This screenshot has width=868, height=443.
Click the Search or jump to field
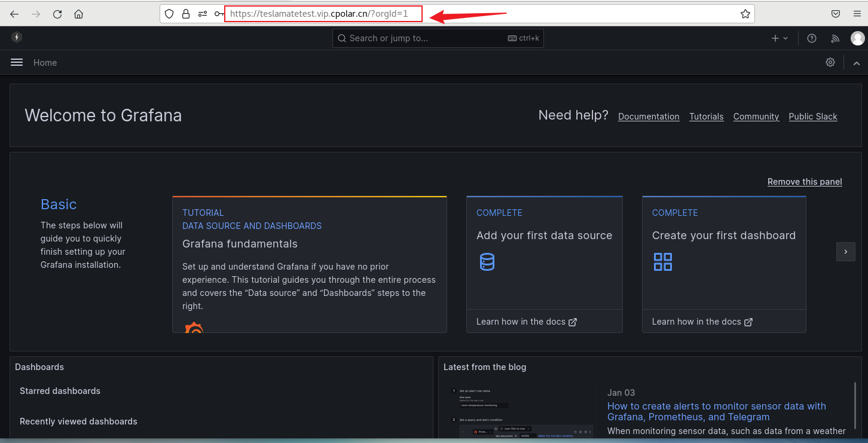(x=438, y=38)
